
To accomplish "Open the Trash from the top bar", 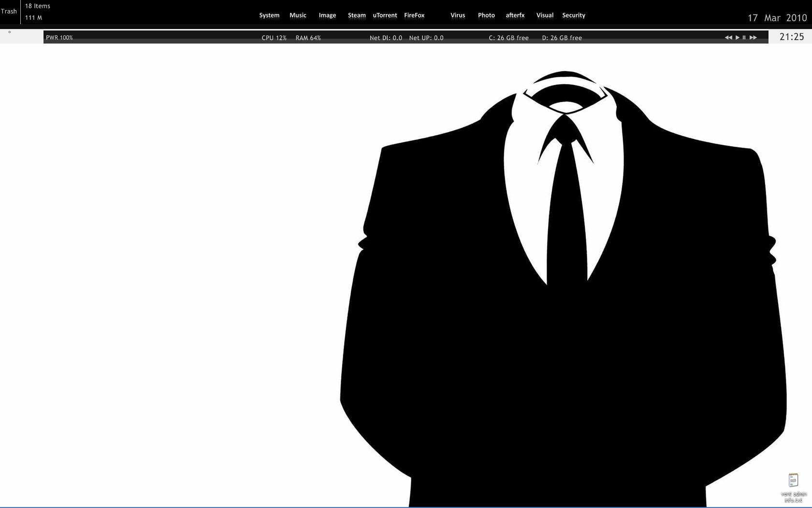I will click(9, 12).
